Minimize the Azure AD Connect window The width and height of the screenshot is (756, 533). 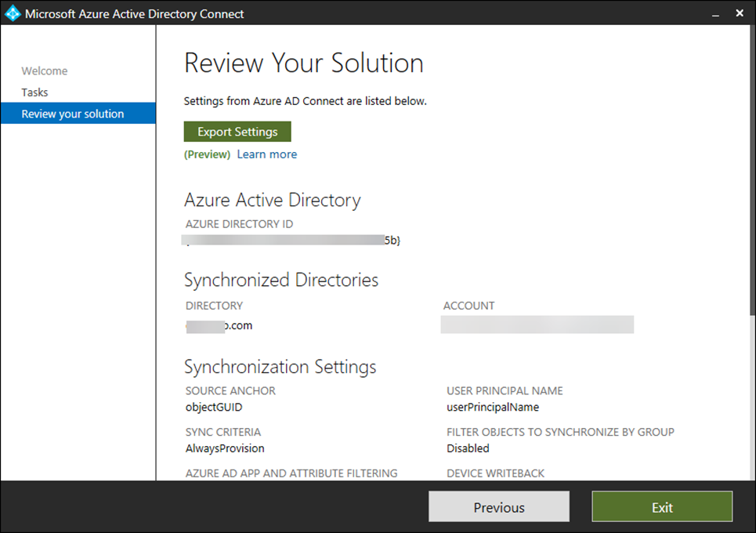point(715,14)
